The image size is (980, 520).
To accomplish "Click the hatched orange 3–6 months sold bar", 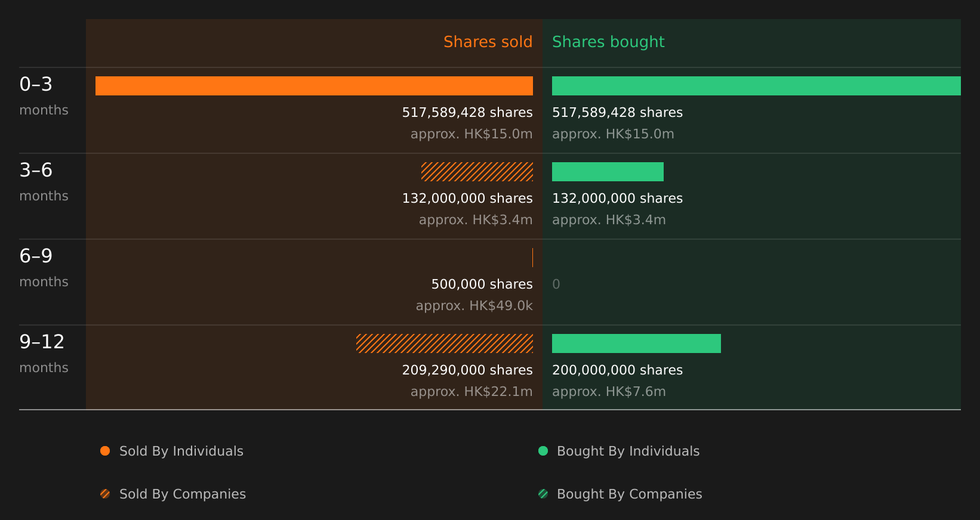I will (477, 172).
